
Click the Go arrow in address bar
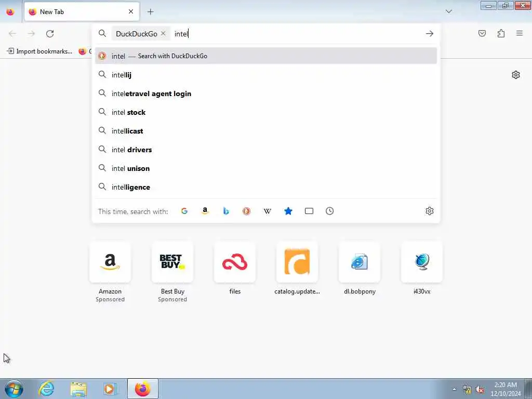tap(430, 34)
